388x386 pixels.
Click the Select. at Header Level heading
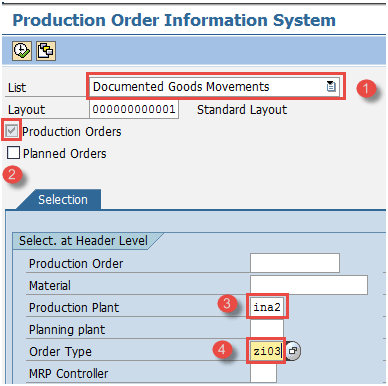pos(83,241)
